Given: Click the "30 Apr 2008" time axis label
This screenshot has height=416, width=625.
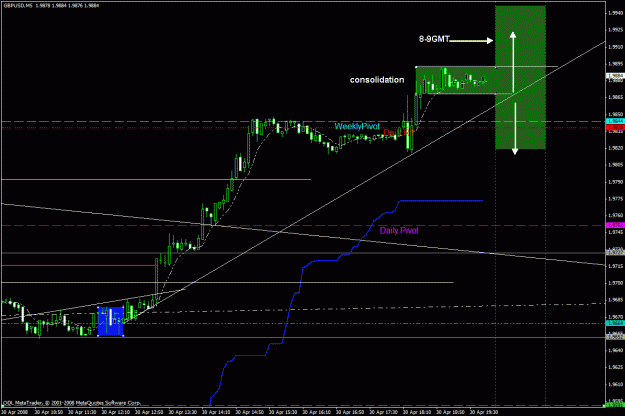Looking at the screenshot, I should tap(15, 412).
